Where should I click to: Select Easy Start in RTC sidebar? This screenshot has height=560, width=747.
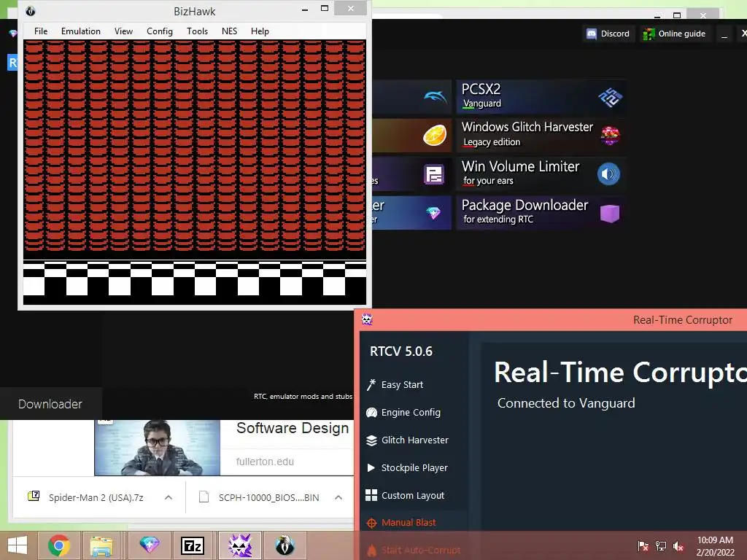tap(402, 385)
